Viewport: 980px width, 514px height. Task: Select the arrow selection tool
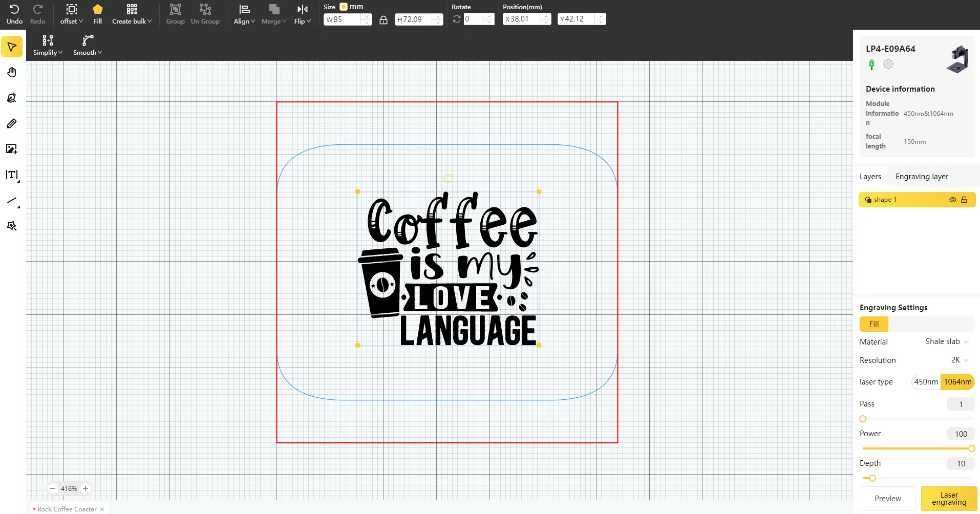(x=12, y=47)
